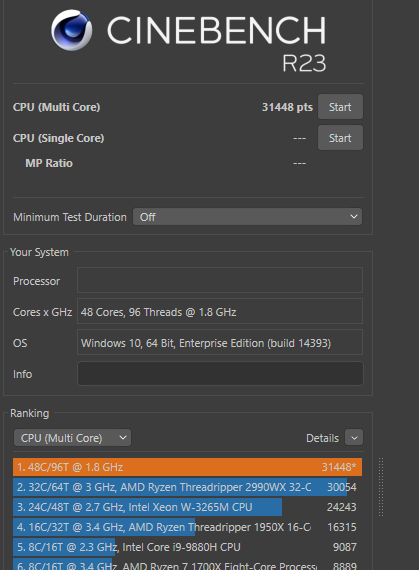
Task: Select the Intel Xeon W-3265M ranking row
Action: pos(188,507)
